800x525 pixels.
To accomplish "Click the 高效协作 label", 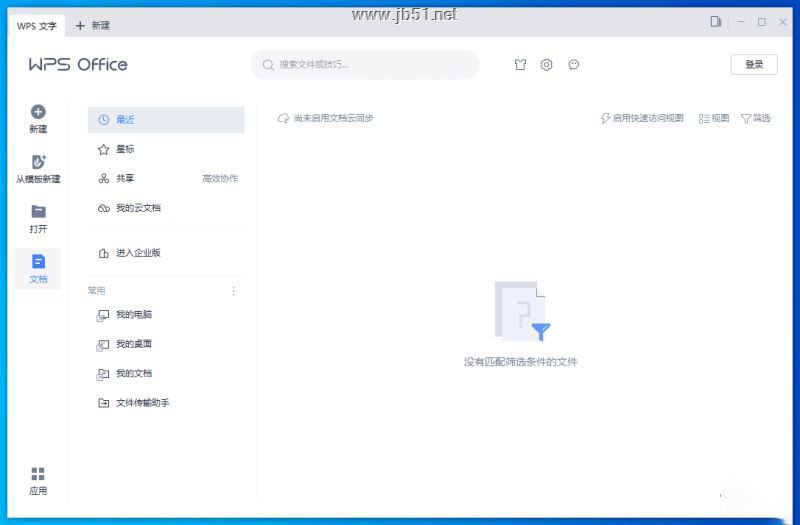I will (x=220, y=179).
